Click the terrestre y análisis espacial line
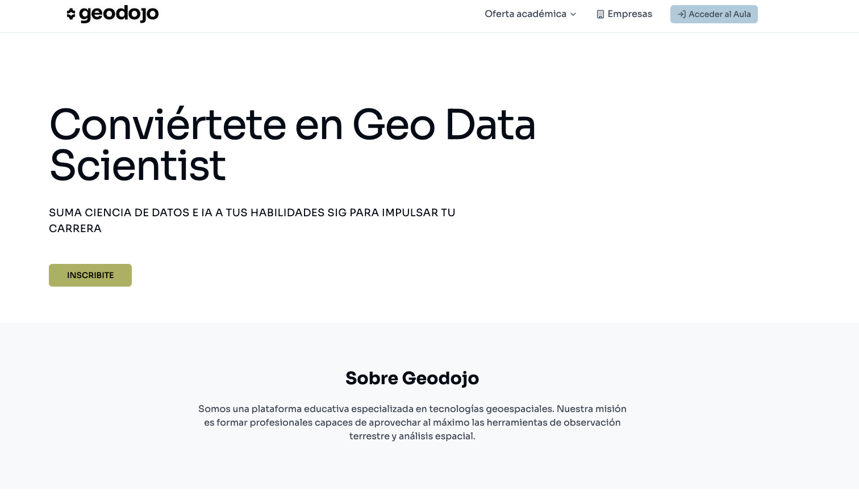Image resolution: width=859 pixels, height=504 pixels. [412, 436]
